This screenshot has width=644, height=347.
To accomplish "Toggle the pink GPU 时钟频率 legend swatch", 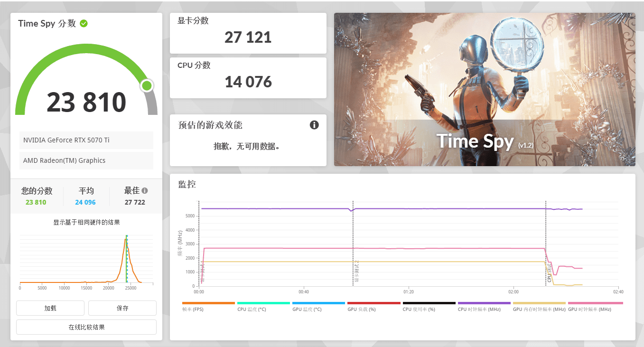I will click(595, 303).
